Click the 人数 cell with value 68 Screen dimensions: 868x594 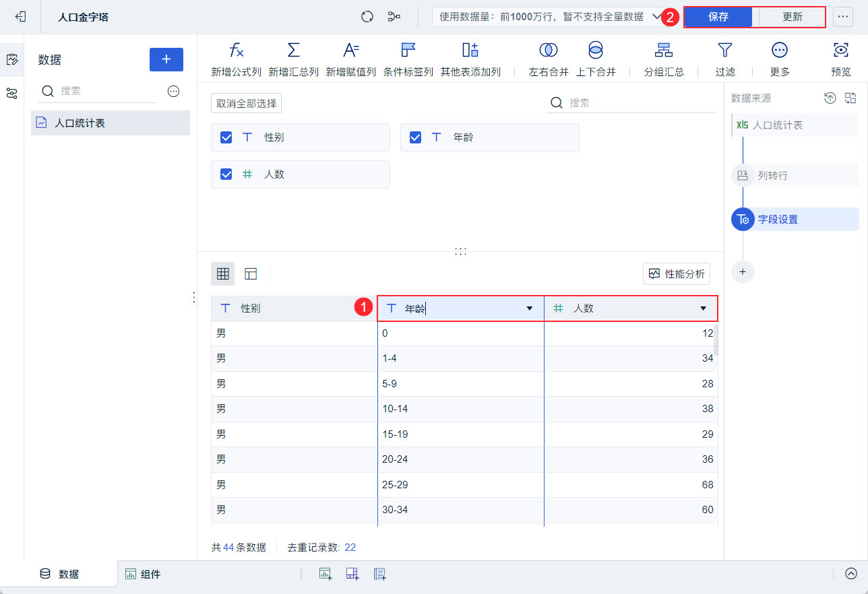631,485
